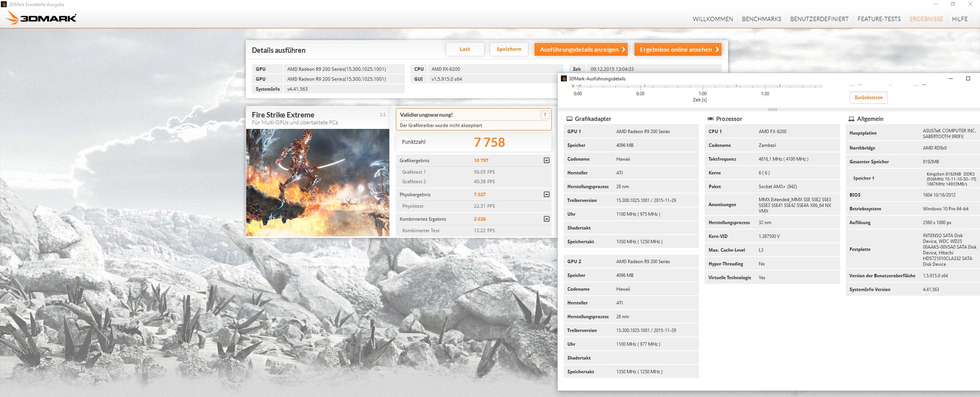Click the GUI value v1.5.915.0 s64
Screen dimensions: 980x397
[x=447, y=79]
